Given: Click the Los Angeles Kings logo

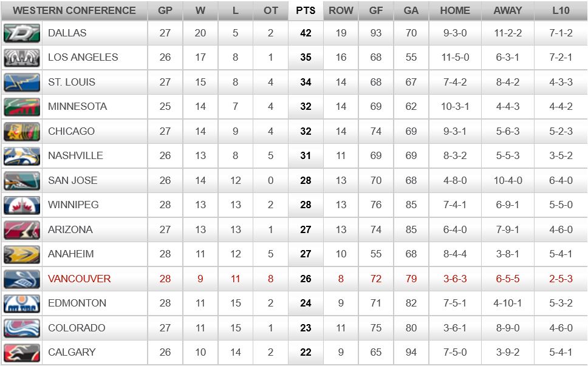Looking at the screenshot, I should [22, 58].
